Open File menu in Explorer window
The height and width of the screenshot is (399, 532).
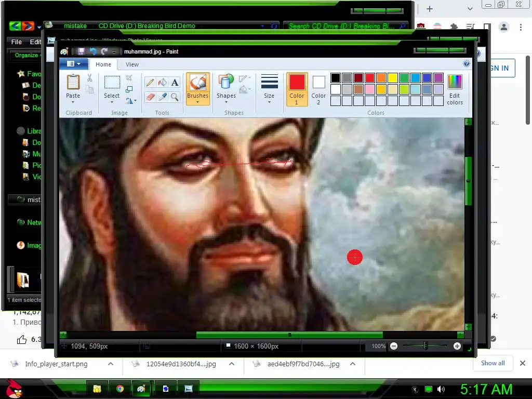tap(16, 42)
